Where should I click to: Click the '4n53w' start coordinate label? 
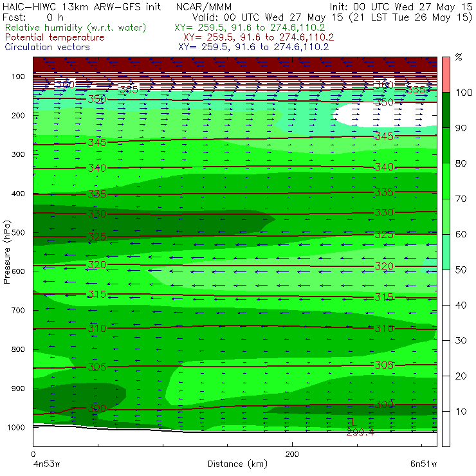[46, 464]
